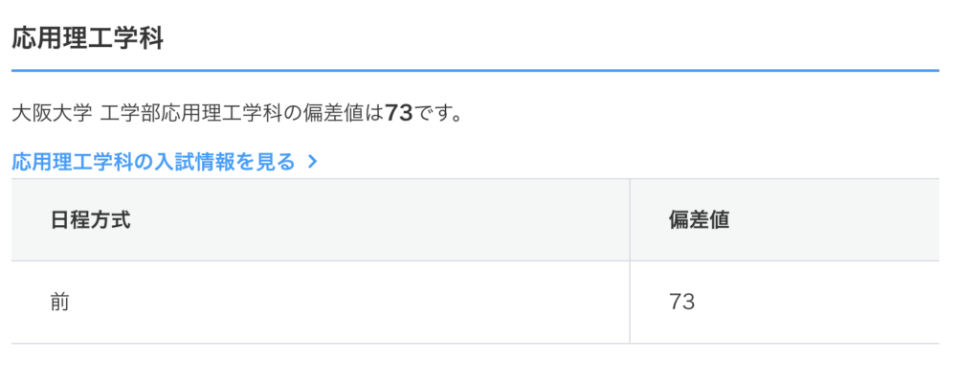The image size is (980, 383).
Task: Open the 応用理工学科の入試情報を見る link
Action: [x=153, y=161]
